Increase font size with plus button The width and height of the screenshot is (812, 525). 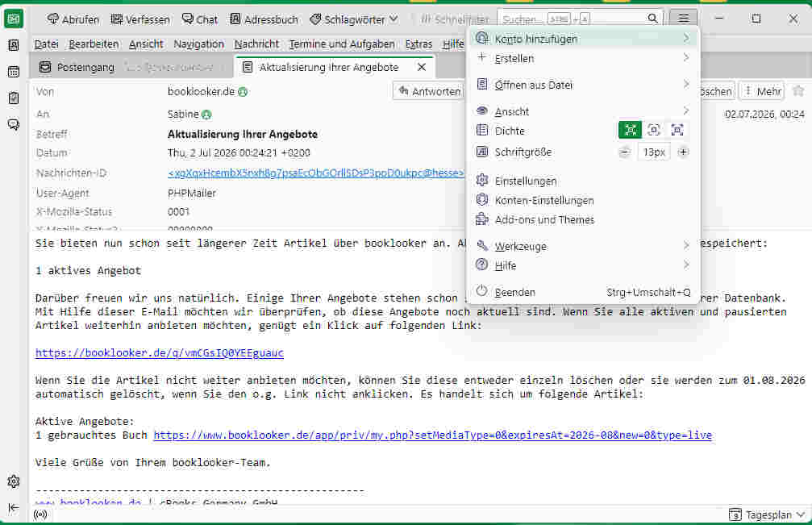click(x=684, y=152)
